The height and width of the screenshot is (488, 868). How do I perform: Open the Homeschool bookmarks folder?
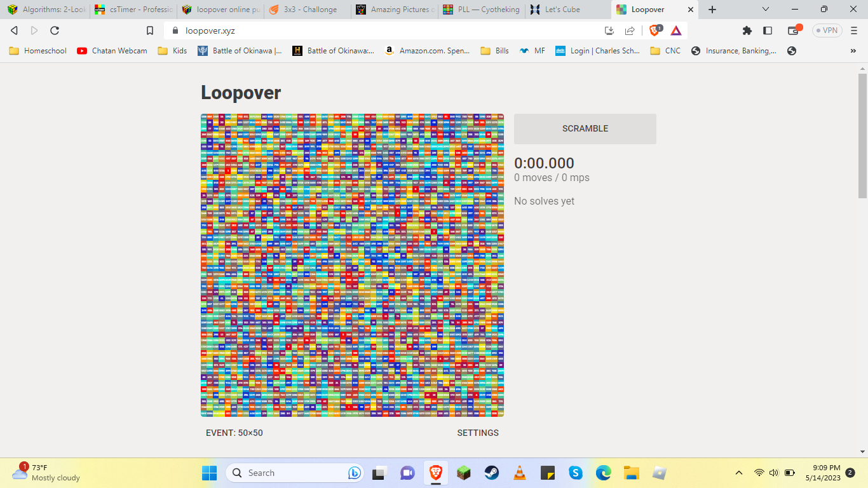pos(38,51)
